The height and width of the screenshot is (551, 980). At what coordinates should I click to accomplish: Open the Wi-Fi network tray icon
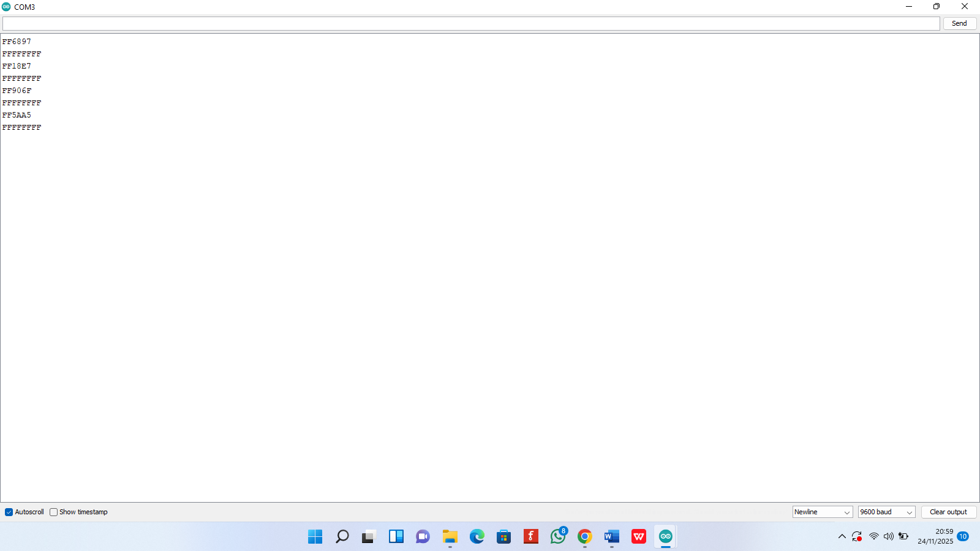click(x=874, y=537)
